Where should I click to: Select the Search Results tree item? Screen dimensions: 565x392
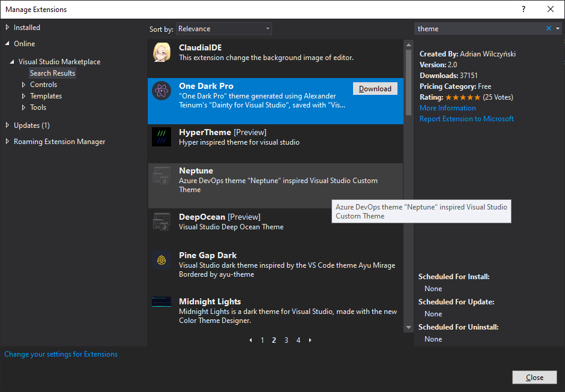[53, 73]
